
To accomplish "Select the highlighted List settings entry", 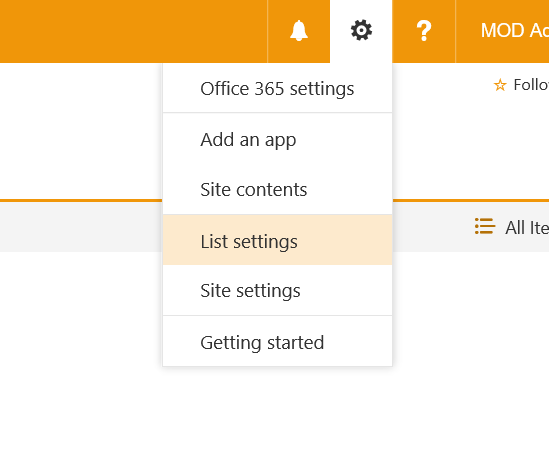I will pos(277,240).
